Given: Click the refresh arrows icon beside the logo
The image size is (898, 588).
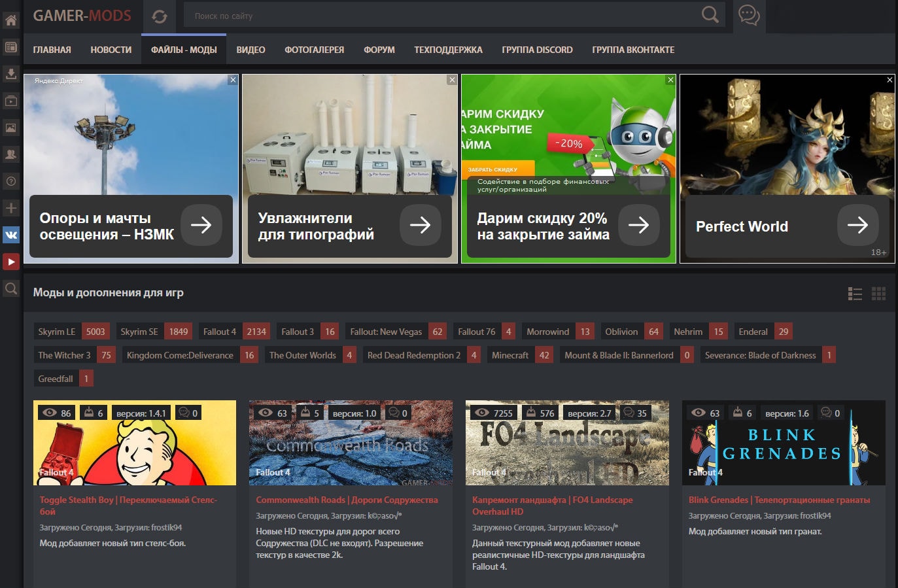Looking at the screenshot, I should click(159, 16).
